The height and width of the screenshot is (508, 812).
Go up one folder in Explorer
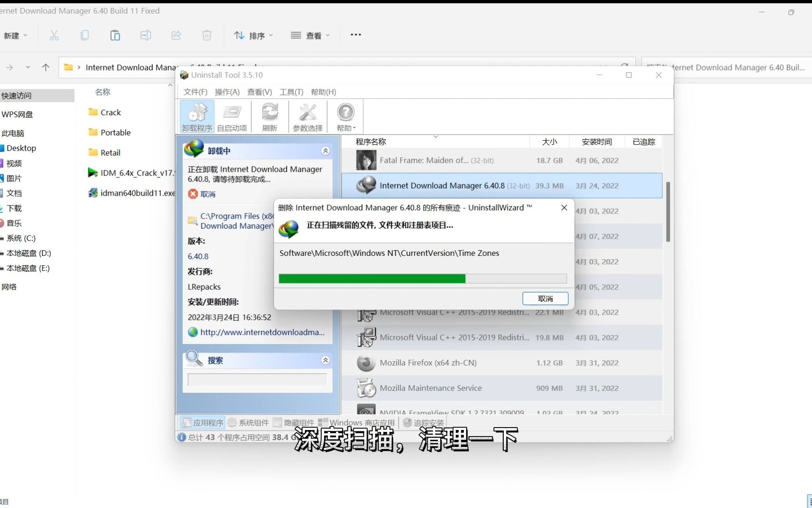coord(46,67)
